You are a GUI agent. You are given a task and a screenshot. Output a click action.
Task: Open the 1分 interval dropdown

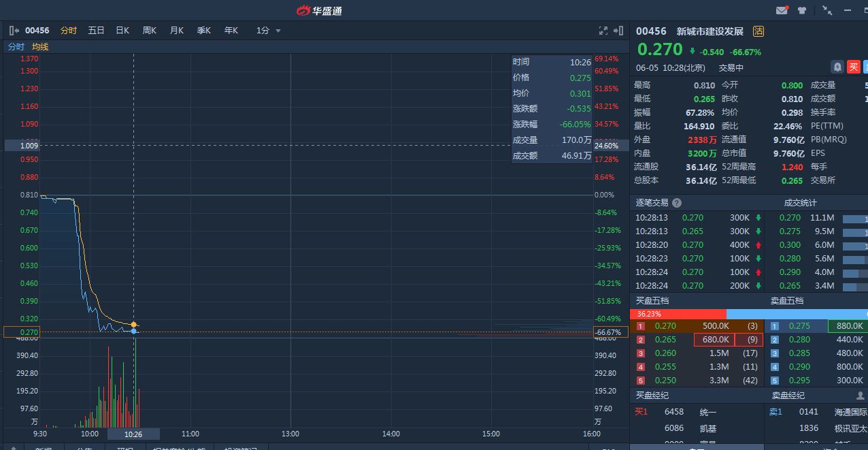[269, 31]
